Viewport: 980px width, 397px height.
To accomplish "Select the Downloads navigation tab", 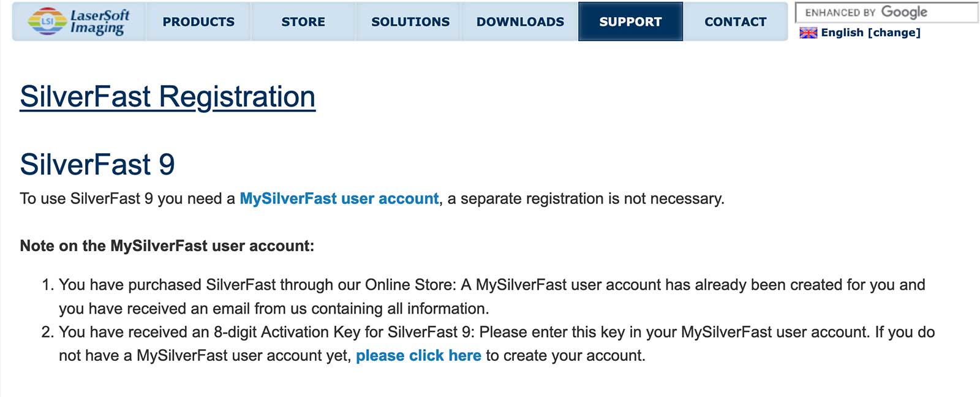I will (x=520, y=21).
